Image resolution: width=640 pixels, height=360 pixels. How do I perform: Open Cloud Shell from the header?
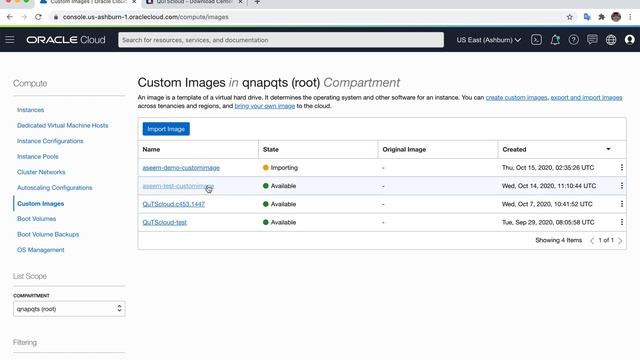click(x=536, y=40)
